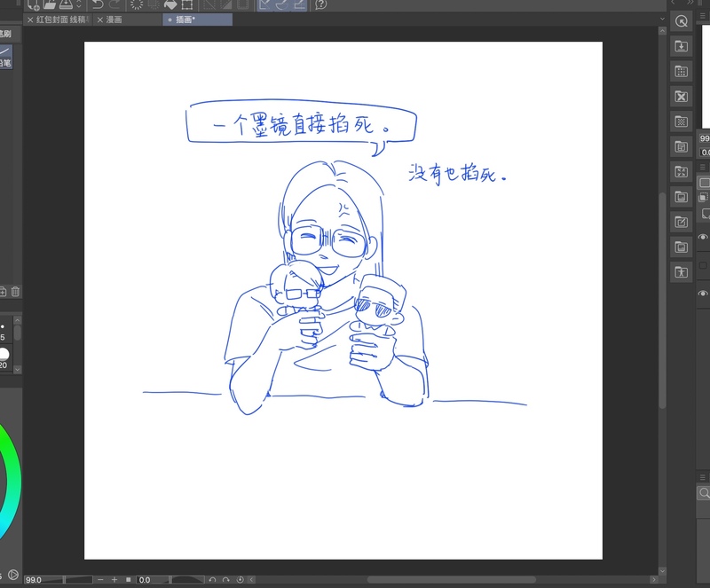Open the image material folder above the 3D figure folder

tap(681, 247)
